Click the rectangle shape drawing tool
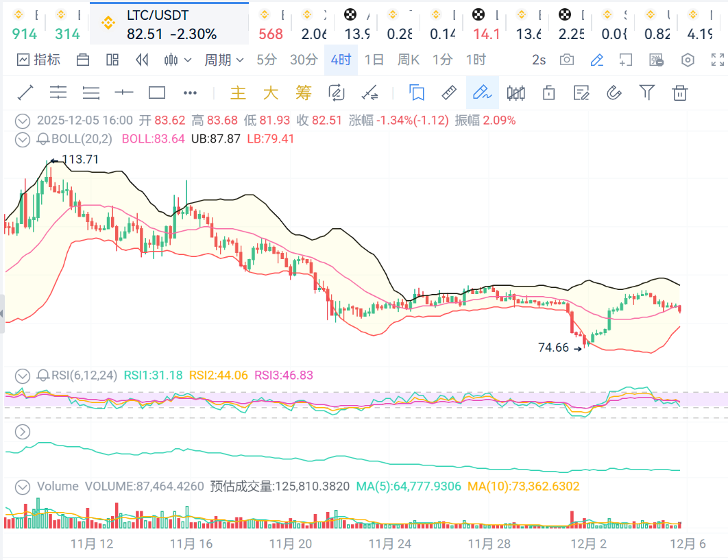 point(157,93)
